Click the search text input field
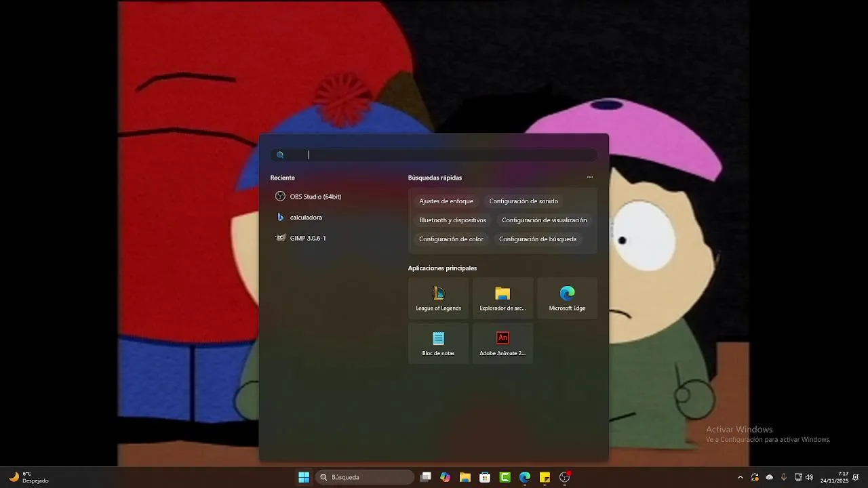 coord(434,155)
